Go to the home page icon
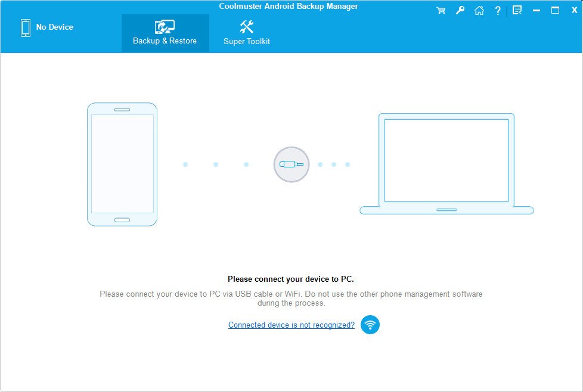This screenshot has height=392, width=583. coord(479,10)
